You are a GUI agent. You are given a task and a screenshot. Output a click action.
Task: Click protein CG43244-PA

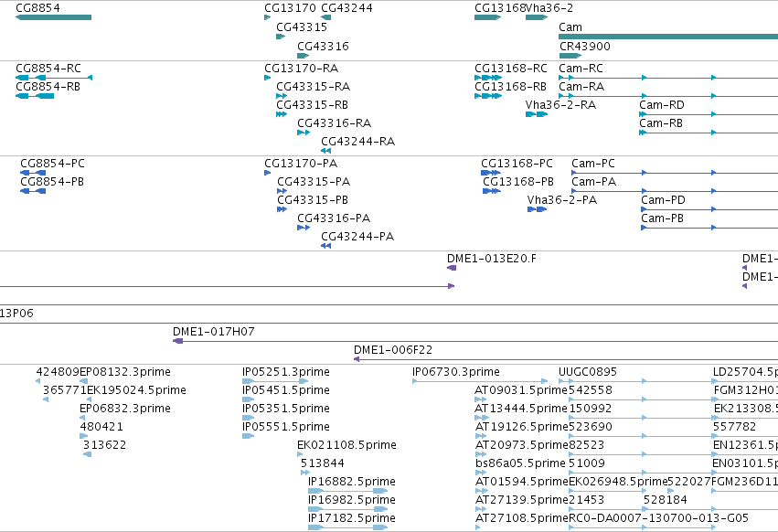[357, 237]
